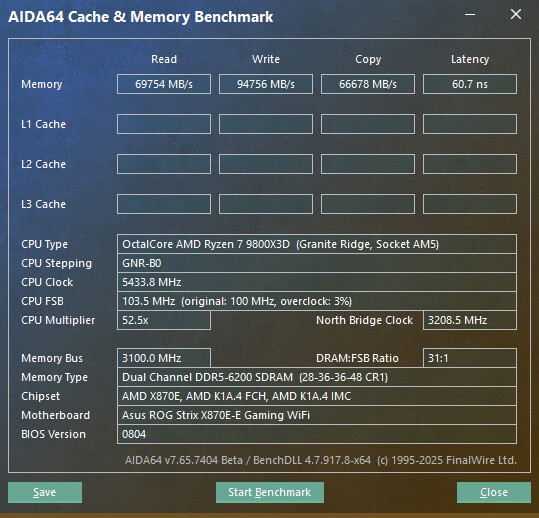Click the empty L1 Cache Read cell
Screen dimensions: 539x518
pos(164,124)
